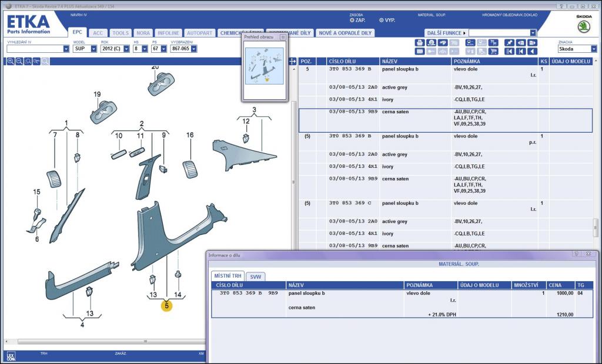Open the dropdown right of Další funkce

[x=533, y=33]
